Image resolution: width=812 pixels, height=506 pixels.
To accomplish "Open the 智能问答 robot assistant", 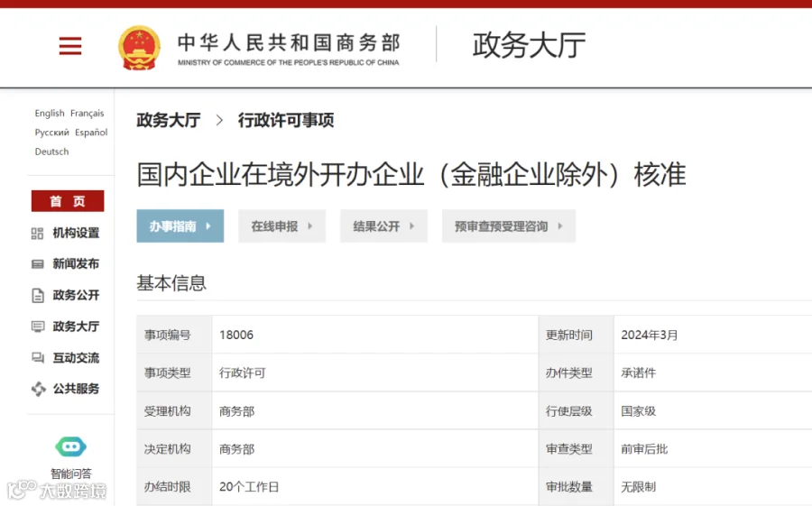I will coord(71,447).
